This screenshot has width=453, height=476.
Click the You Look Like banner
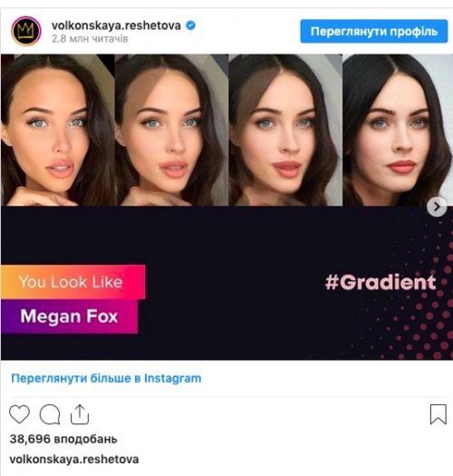coord(72,282)
